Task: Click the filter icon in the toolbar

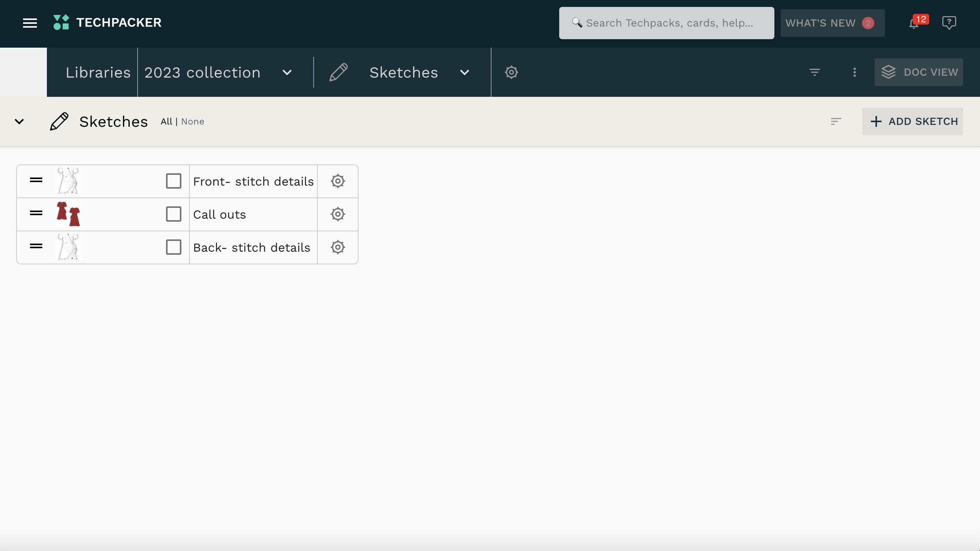Action: click(x=815, y=72)
